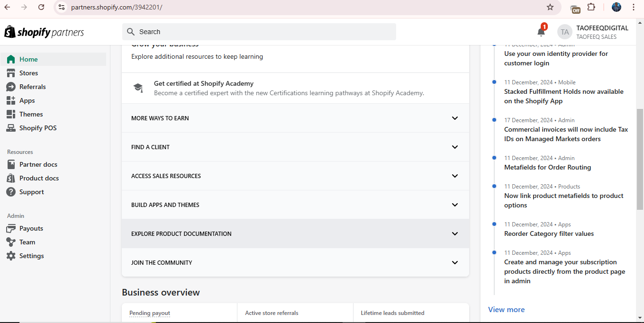This screenshot has height=323, width=644.
Task: Expand FIND A CLIENT section
Action: pos(295,147)
